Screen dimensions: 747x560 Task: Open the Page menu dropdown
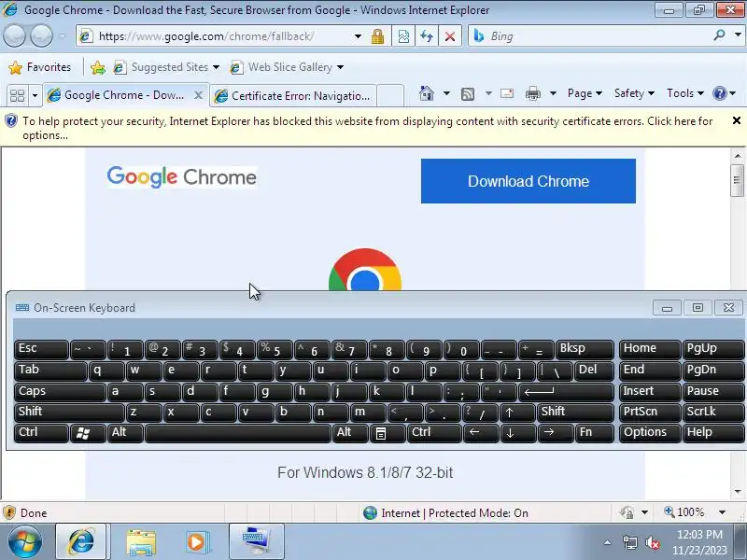[585, 93]
